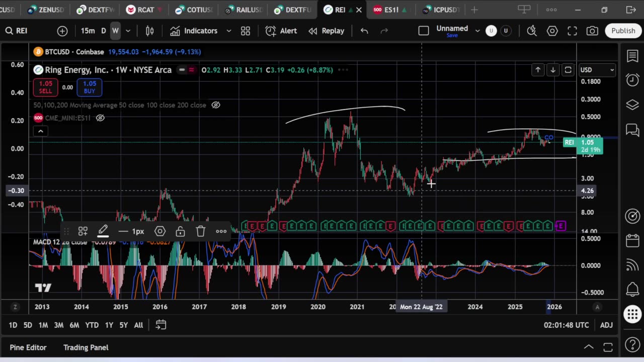
Task: Open the Pine Editor tab
Action: coord(28,347)
